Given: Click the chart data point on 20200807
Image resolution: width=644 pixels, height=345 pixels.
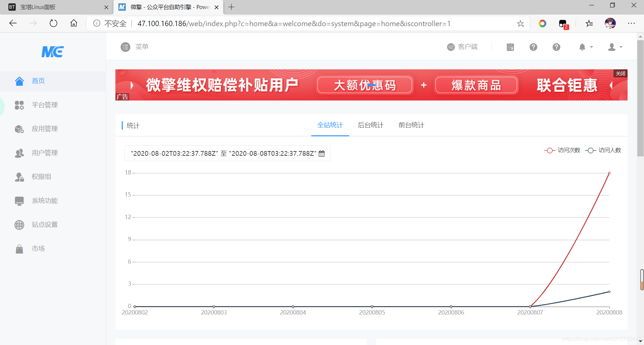Looking at the screenshot, I should point(530,306).
